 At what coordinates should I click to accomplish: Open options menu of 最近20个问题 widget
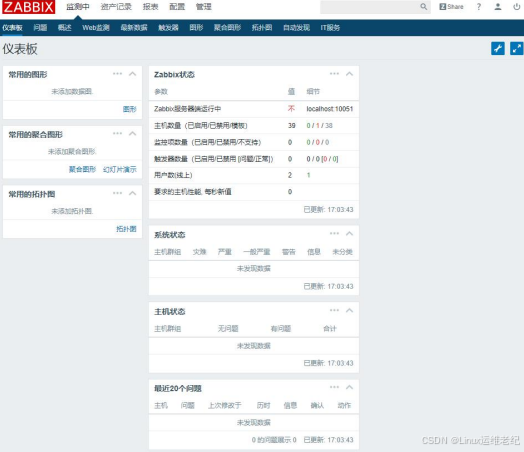point(334,387)
